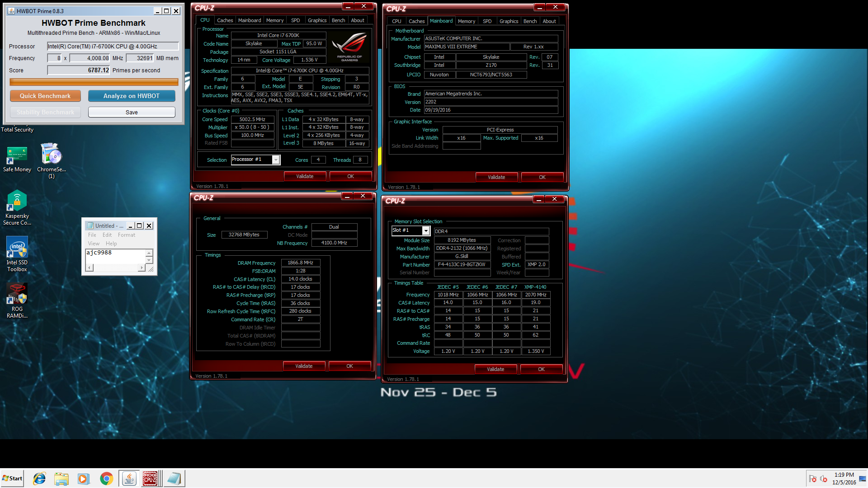Click the Notepad text area with ajc9988

point(115,256)
